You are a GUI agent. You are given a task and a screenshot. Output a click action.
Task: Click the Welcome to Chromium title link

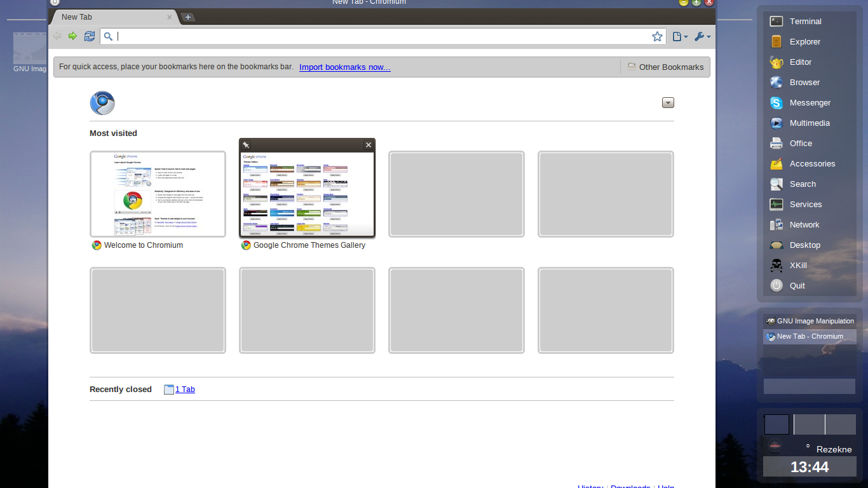coord(144,245)
